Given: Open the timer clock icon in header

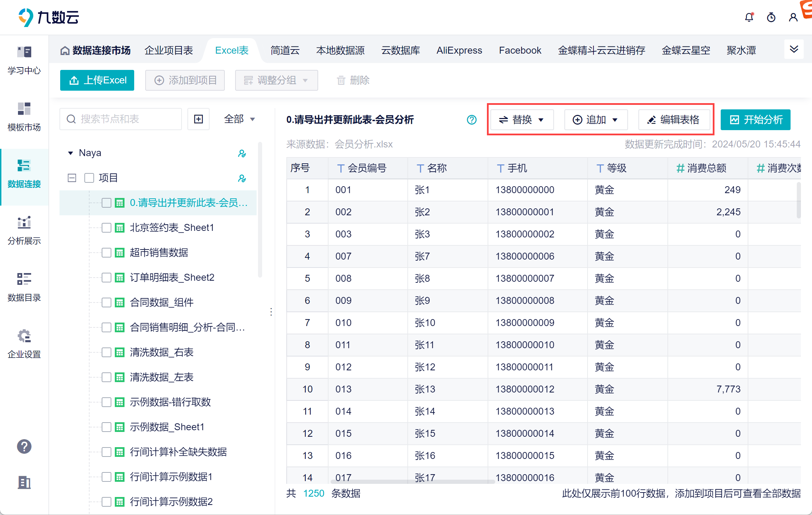Looking at the screenshot, I should pos(771,17).
